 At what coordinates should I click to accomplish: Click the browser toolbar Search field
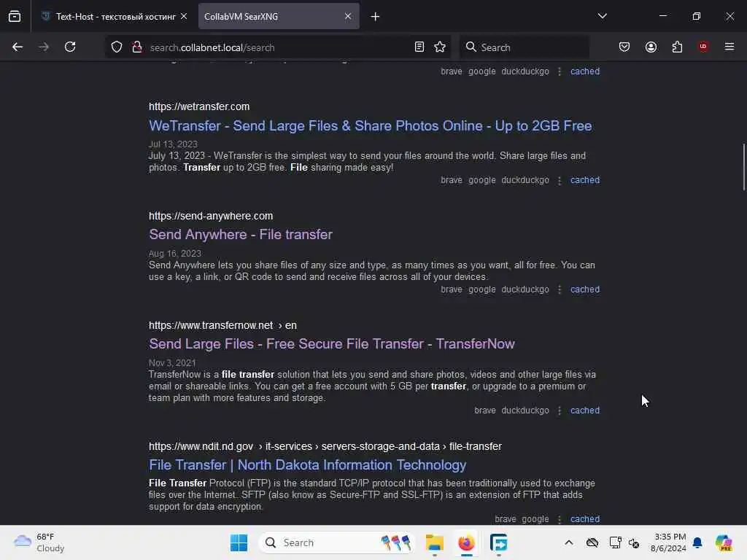pyautogui.click(x=524, y=47)
